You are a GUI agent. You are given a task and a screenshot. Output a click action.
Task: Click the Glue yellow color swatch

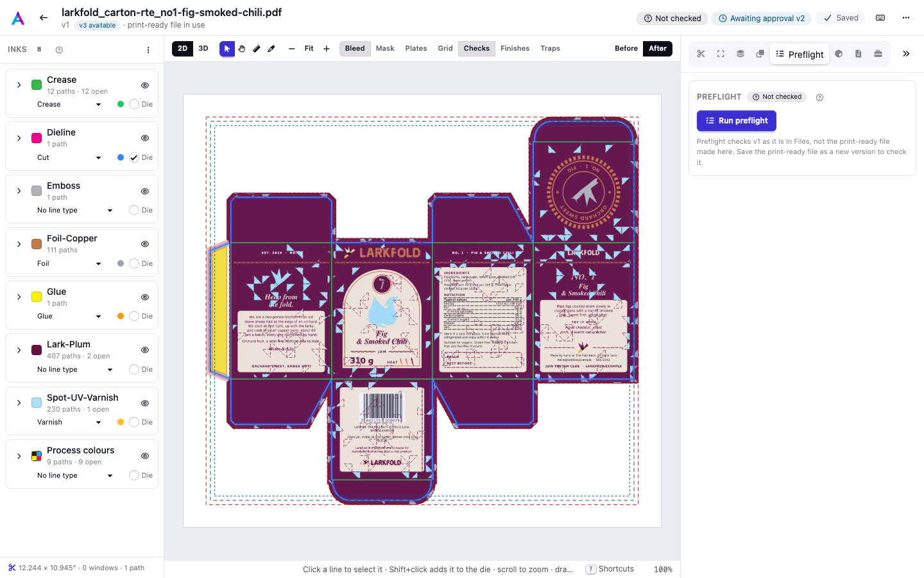point(37,297)
